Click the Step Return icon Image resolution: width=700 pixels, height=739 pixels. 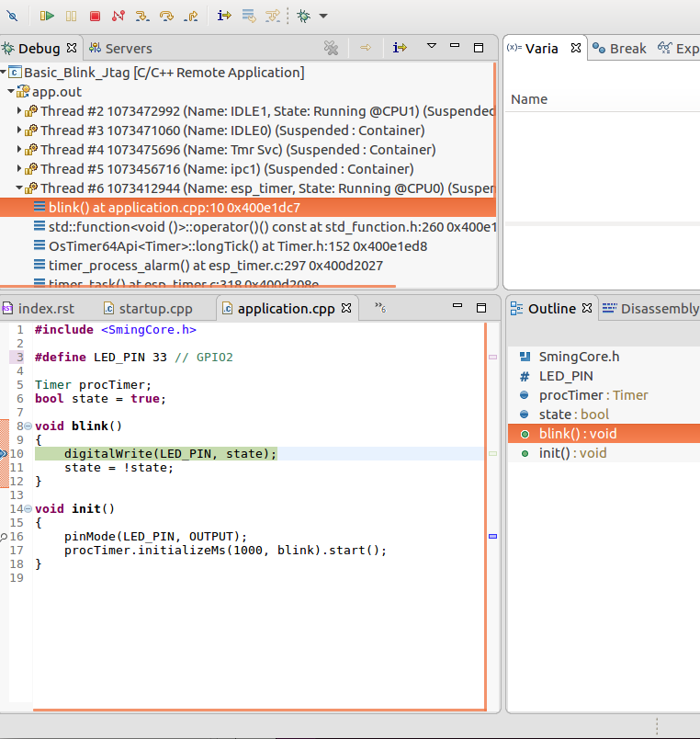click(191, 16)
